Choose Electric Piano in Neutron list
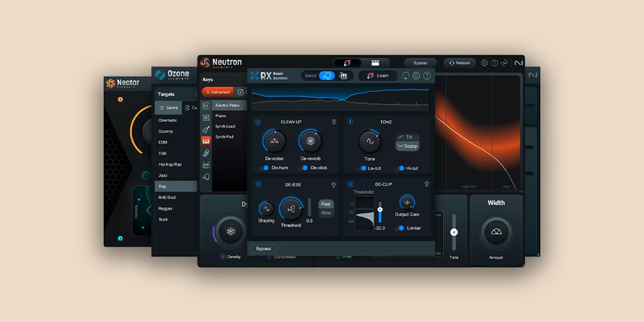Screen dimensions: 644x322 230,106
